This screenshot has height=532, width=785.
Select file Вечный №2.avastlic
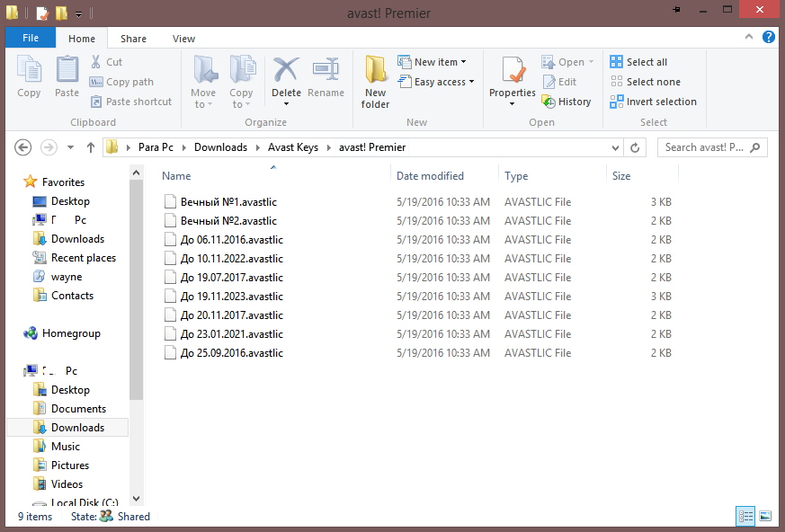click(x=228, y=221)
